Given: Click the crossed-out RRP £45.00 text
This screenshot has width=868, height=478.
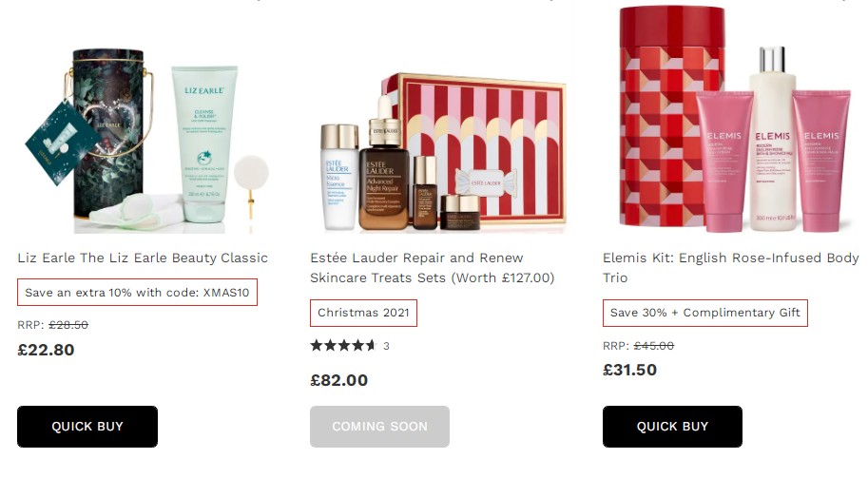Looking at the screenshot, I should [654, 346].
